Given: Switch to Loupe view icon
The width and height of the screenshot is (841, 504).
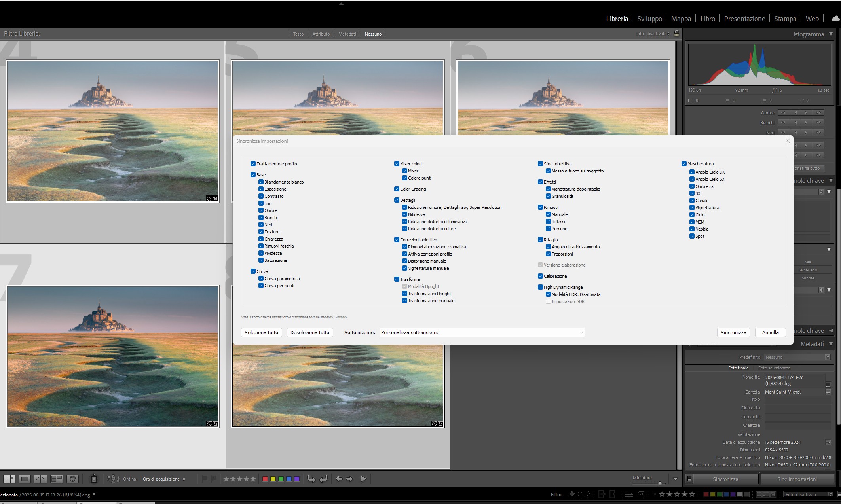Looking at the screenshot, I should (25, 479).
